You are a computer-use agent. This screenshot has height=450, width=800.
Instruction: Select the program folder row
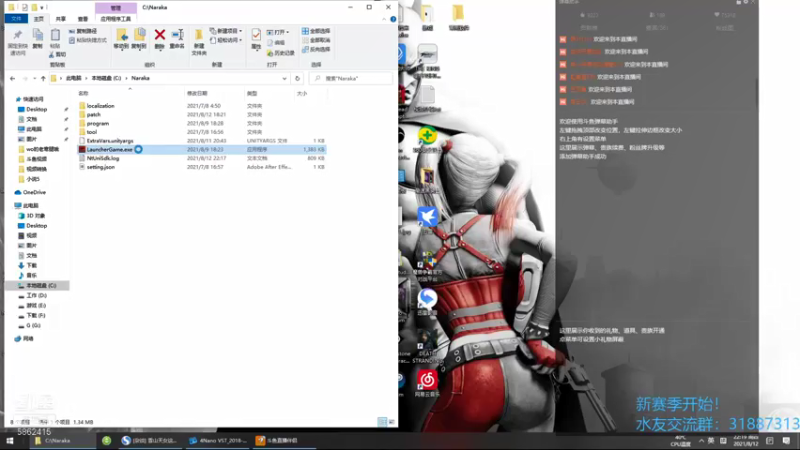click(x=202, y=123)
